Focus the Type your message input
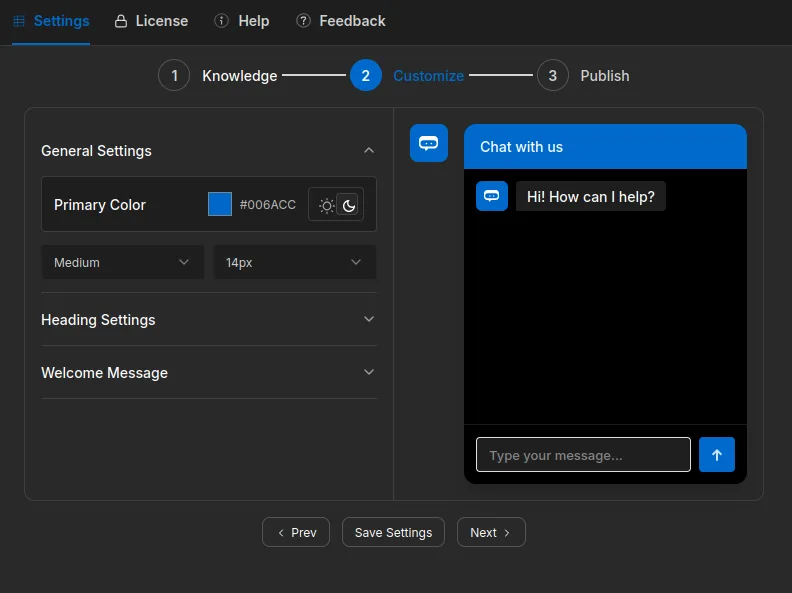The height and width of the screenshot is (593, 792). point(583,455)
